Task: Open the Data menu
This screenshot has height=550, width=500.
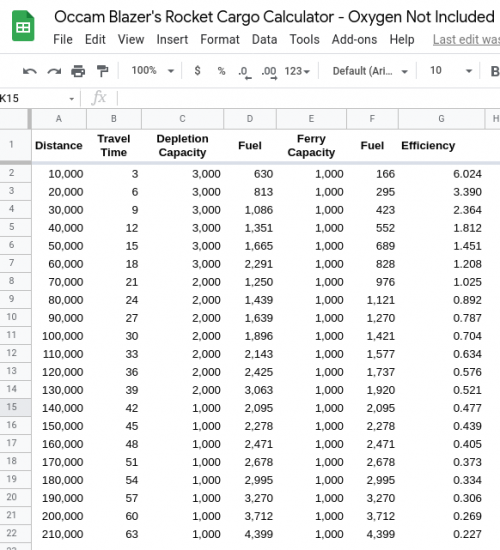Action: point(264,40)
